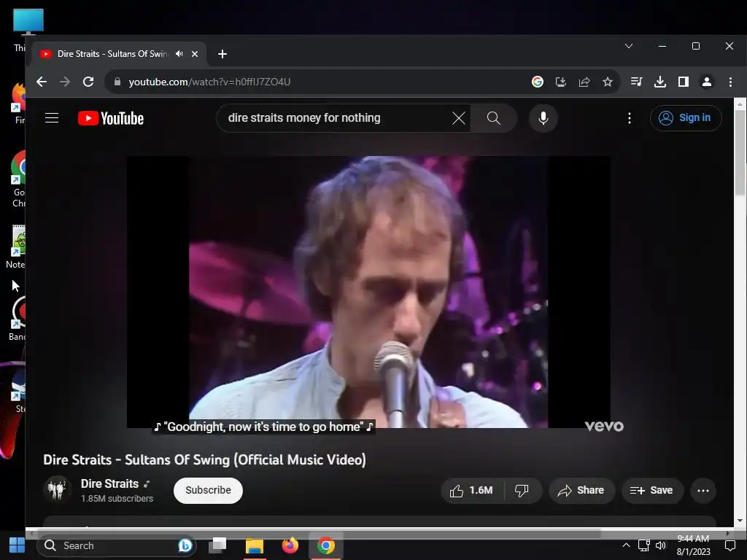This screenshot has width=747, height=560.
Task: Click the Chrome taskbar icon
Action: coord(326,545)
